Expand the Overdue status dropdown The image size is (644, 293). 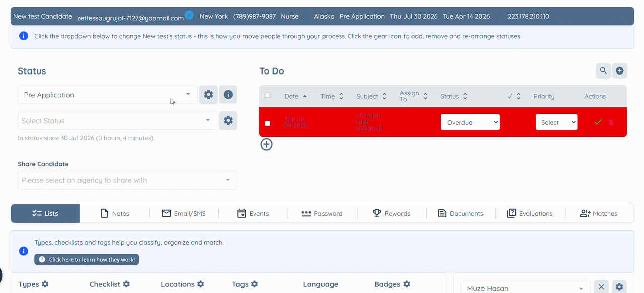[x=470, y=122]
